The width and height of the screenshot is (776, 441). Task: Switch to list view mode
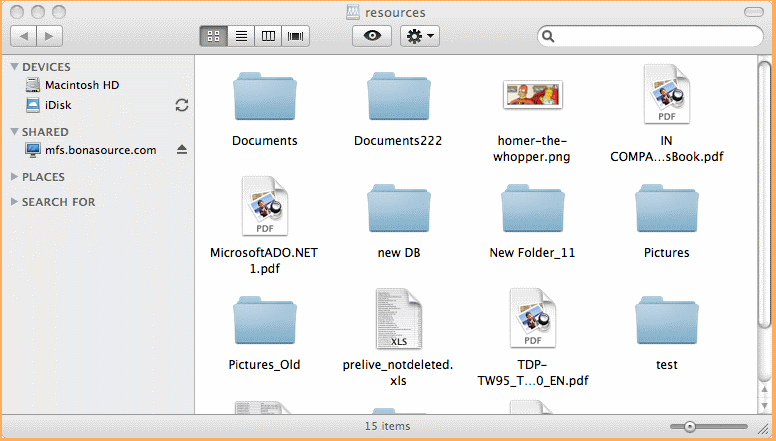tap(241, 36)
